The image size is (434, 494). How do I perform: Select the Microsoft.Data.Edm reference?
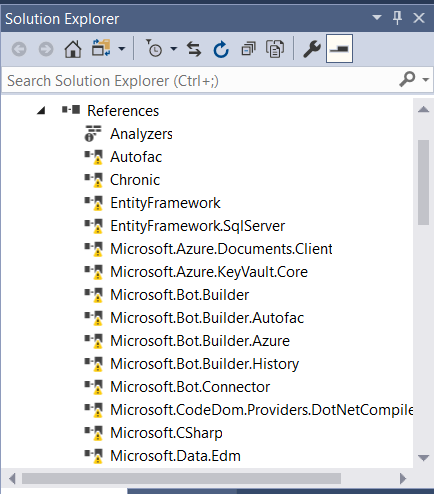tap(175, 456)
